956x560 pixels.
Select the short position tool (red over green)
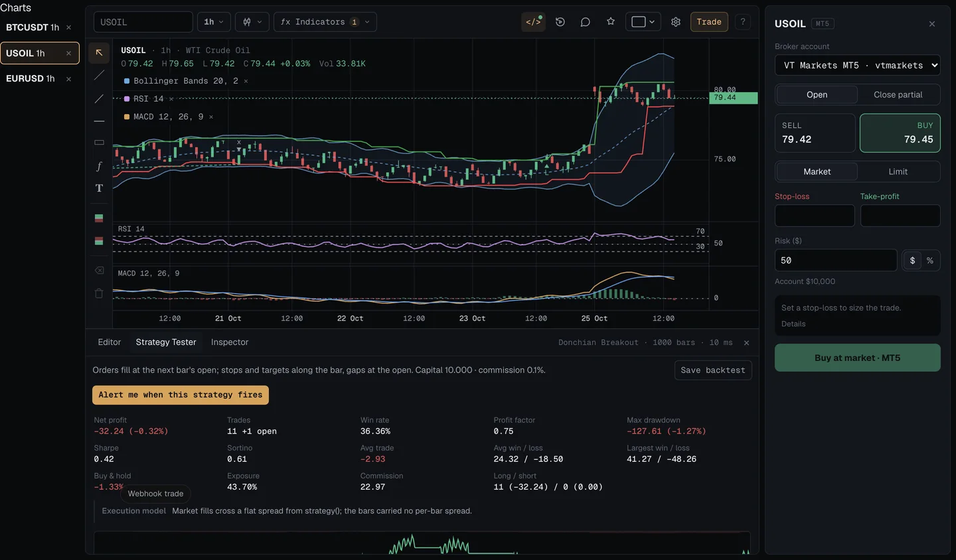(x=99, y=241)
